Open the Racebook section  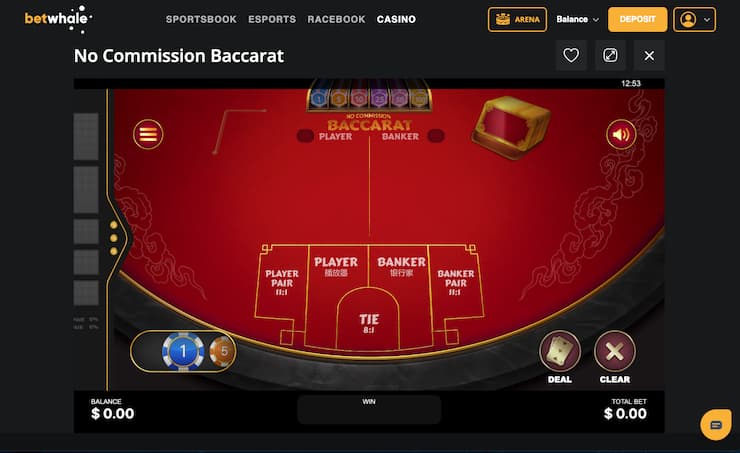pos(336,19)
